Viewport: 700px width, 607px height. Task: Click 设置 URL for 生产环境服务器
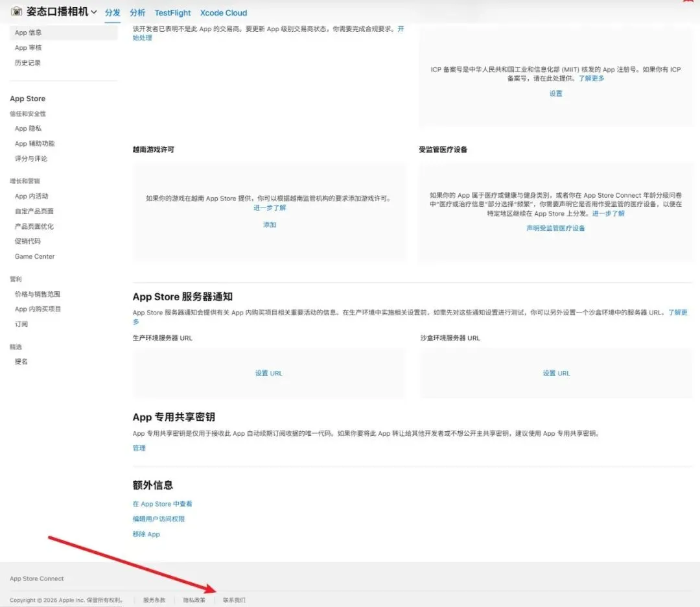269,374
